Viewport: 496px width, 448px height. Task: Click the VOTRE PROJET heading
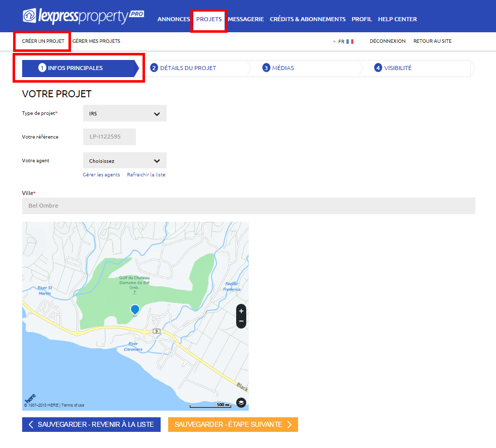point(56,94)
